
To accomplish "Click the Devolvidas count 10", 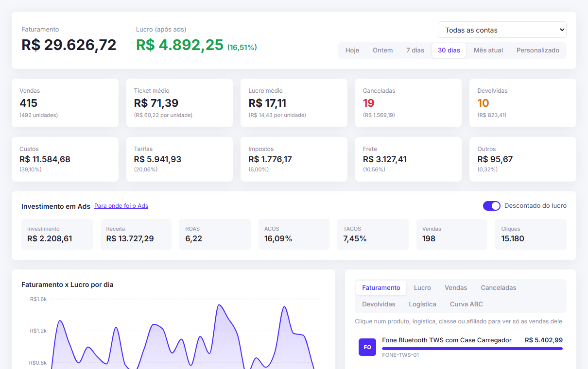I will point(483,103).
